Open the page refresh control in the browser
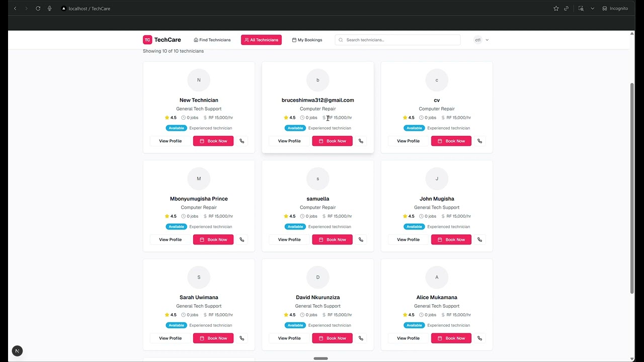The image size is (644, 362). 38,8
